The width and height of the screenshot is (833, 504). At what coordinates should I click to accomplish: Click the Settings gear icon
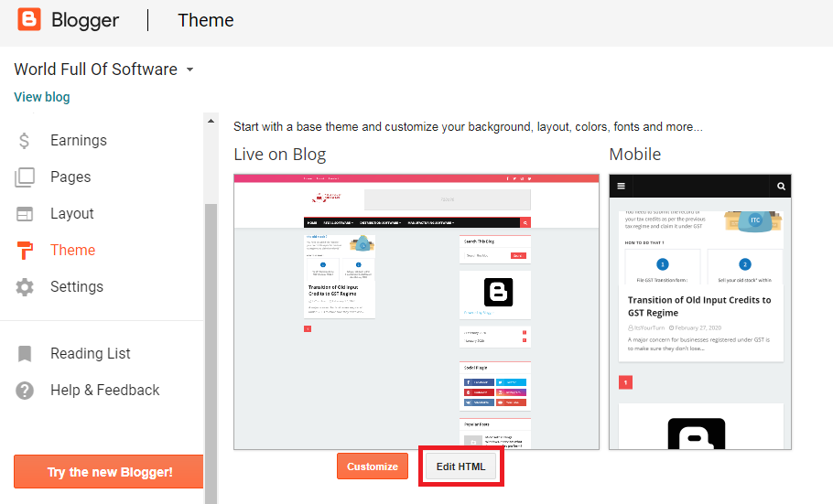(25, 287)
